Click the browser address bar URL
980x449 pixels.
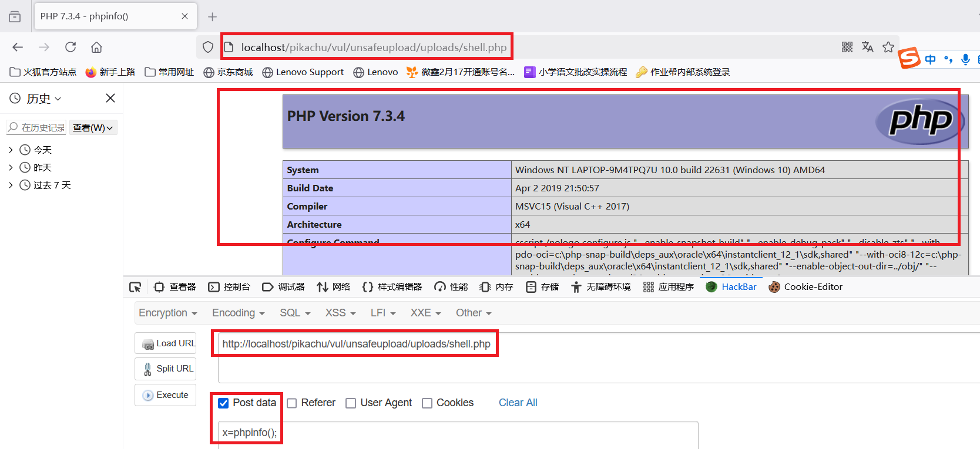tap(374, 47)
